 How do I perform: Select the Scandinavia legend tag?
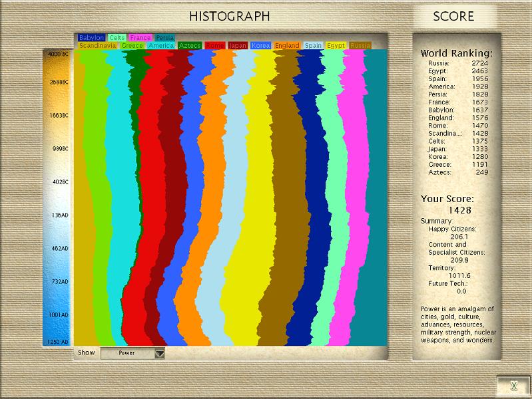[x=98, y=46]
